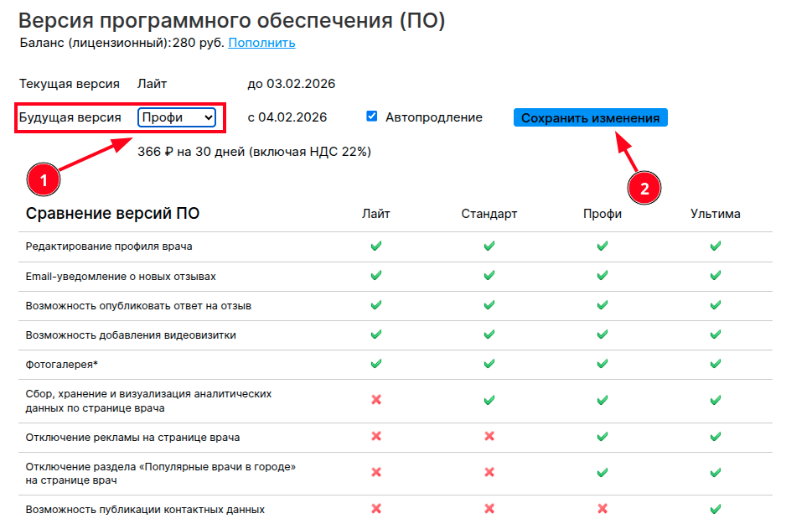Viewport: 812px width, 524px height.
Task: Click the Стандарт column header
Action: (489, 214)
